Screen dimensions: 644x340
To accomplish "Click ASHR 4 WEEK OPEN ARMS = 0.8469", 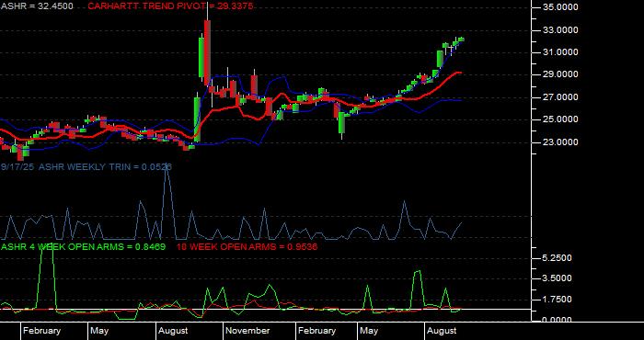I will point(84,247).
